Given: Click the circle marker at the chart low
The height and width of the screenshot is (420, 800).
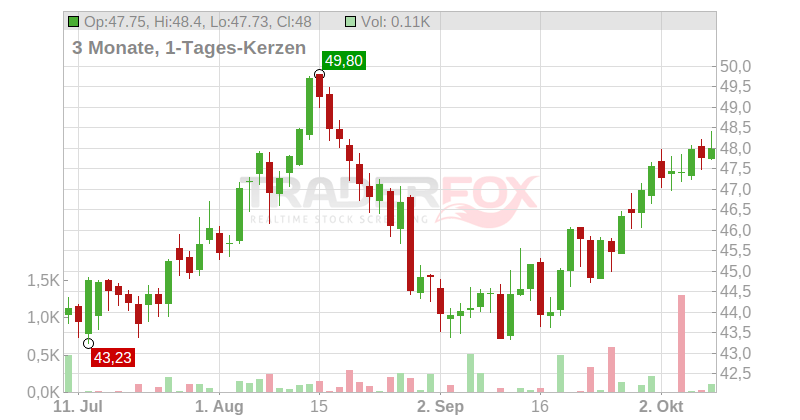Looking at the screenshot, I should pyautogui.click(x=88, y=343).
